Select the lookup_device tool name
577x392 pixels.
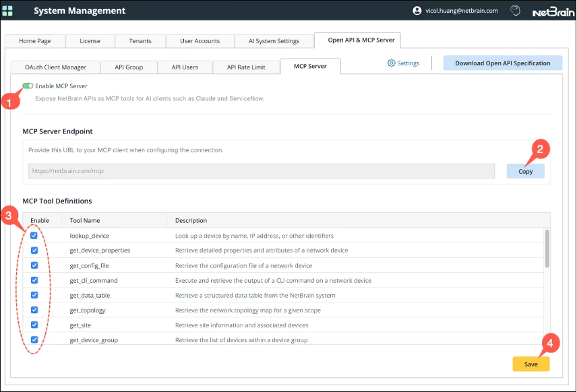coord(90,236)
